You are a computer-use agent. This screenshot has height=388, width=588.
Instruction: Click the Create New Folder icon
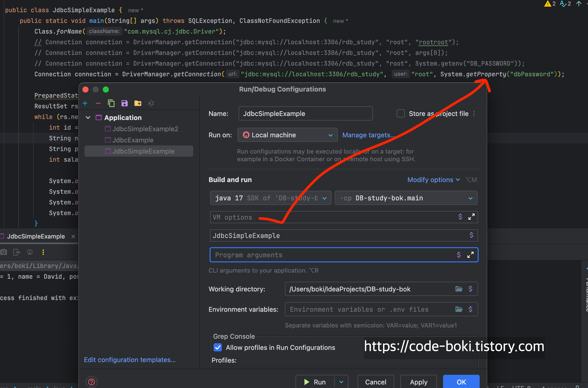pyautogui.click(x=138, y=103)
